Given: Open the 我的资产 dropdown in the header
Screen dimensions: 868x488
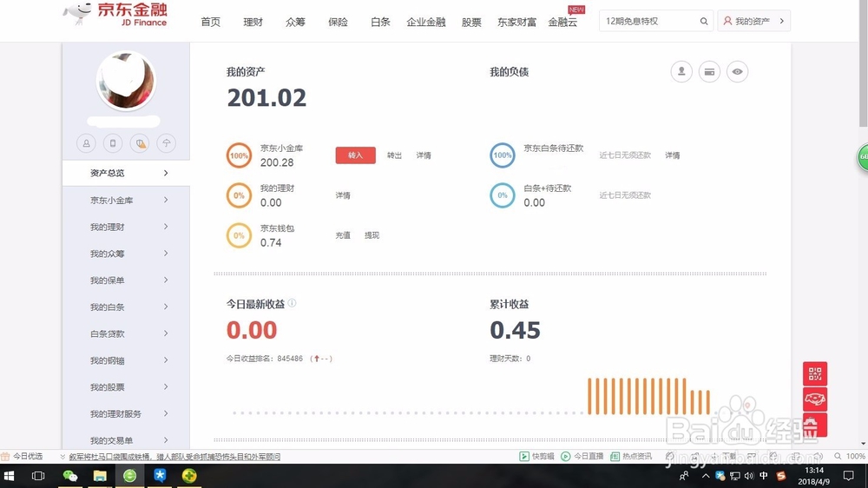Looking at the screenshot, I should point(754,21).
